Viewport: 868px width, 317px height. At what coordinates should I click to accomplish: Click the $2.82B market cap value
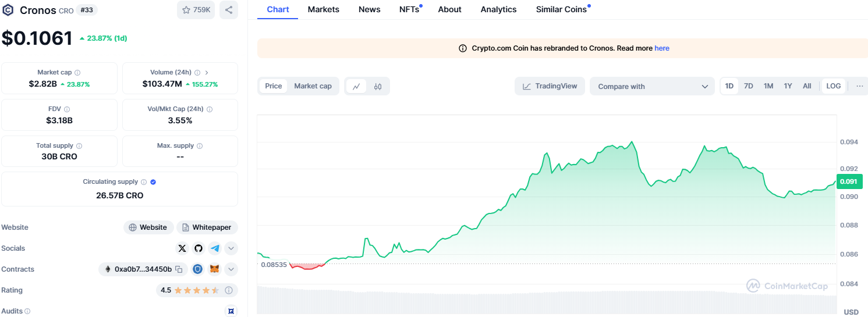click(x=43, y=84)
